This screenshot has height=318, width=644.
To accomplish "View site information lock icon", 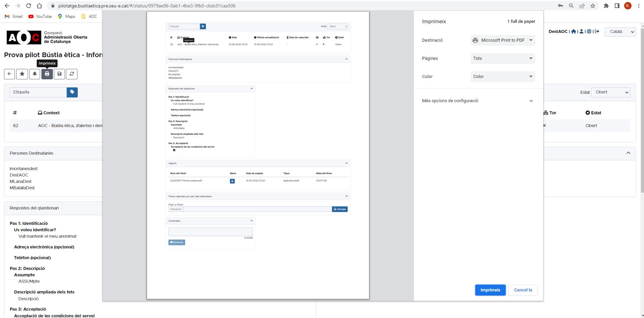I will [x=53, y=6].
